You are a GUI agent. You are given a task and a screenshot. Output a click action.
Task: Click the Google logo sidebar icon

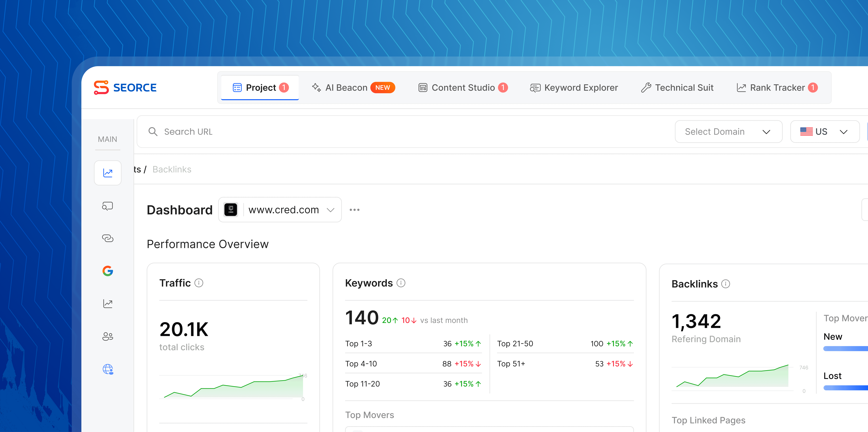[x=107, y=271]
